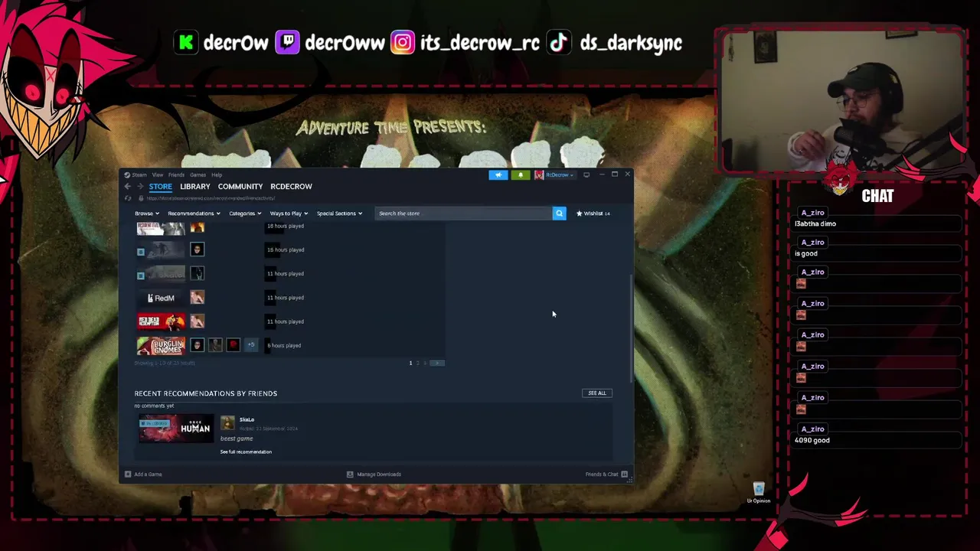Click the Steam back arrow
This screenshot has width=980, height=551.
click(128, 186)
